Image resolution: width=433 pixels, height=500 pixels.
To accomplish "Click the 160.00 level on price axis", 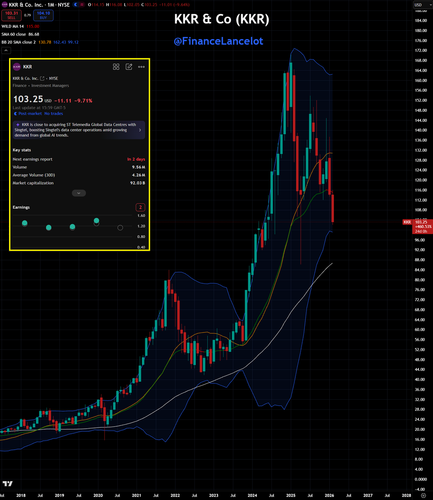I will pyautogui.click(x=420, y=80).
